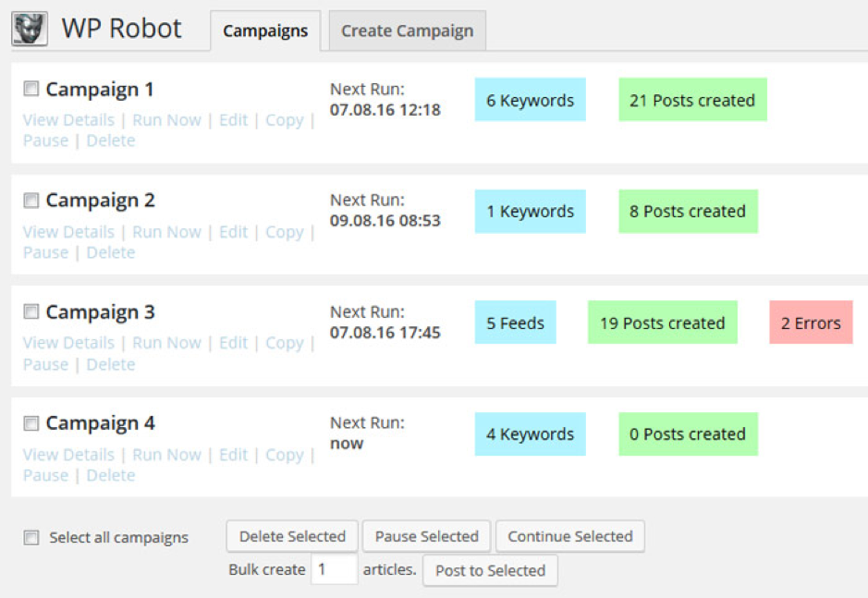This screenshot has height=598, width=868.
Task: Click the 5 Feeds badge on Campaign 3
Action: [x=515, y=323]
